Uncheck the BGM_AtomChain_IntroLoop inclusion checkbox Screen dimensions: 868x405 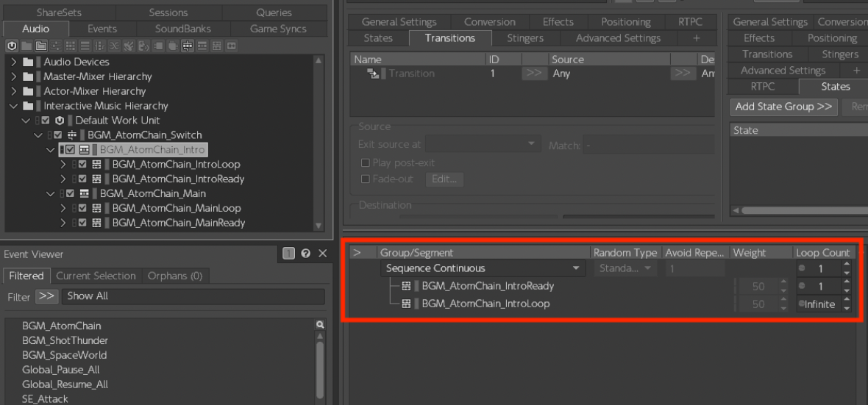(82, 165)
